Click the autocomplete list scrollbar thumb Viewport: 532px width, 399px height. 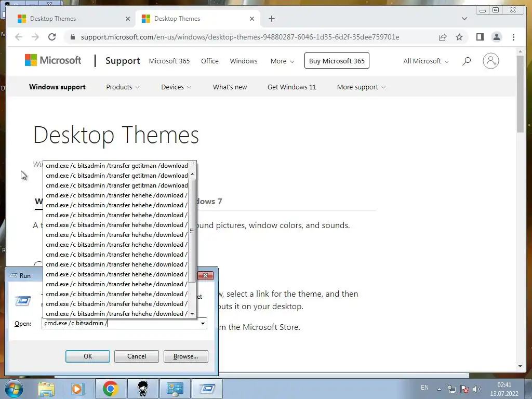tap(192, 231)
